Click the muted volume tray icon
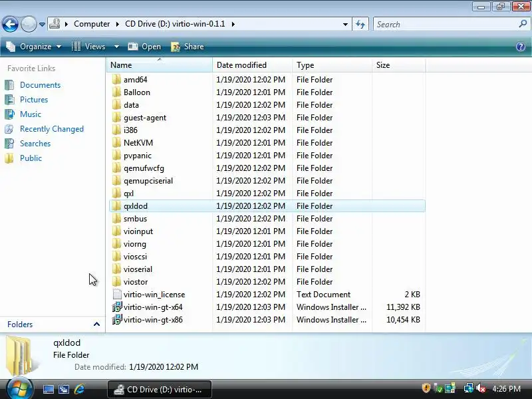Image resolution: width=532 pixels, height=399 pixels. click(x=480, y=388)
